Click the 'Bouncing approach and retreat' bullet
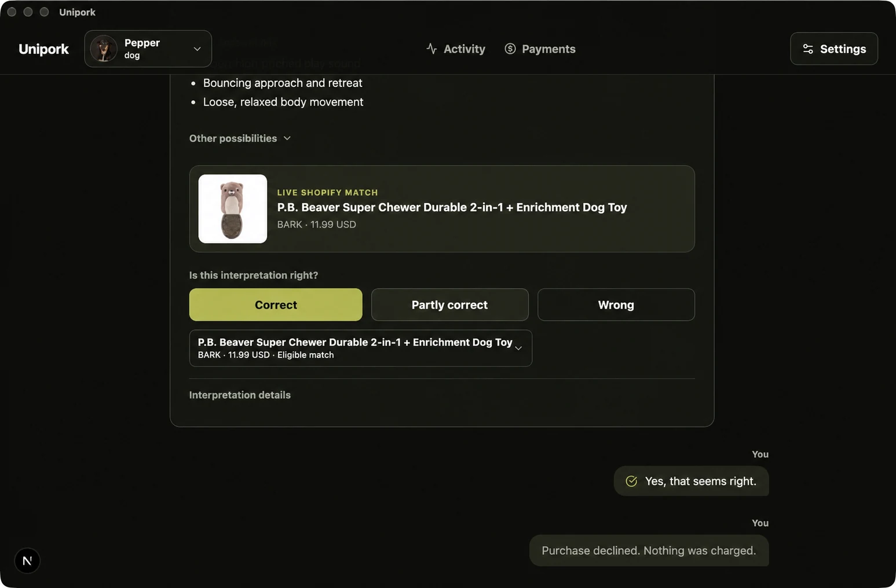 tap(283, 83)
